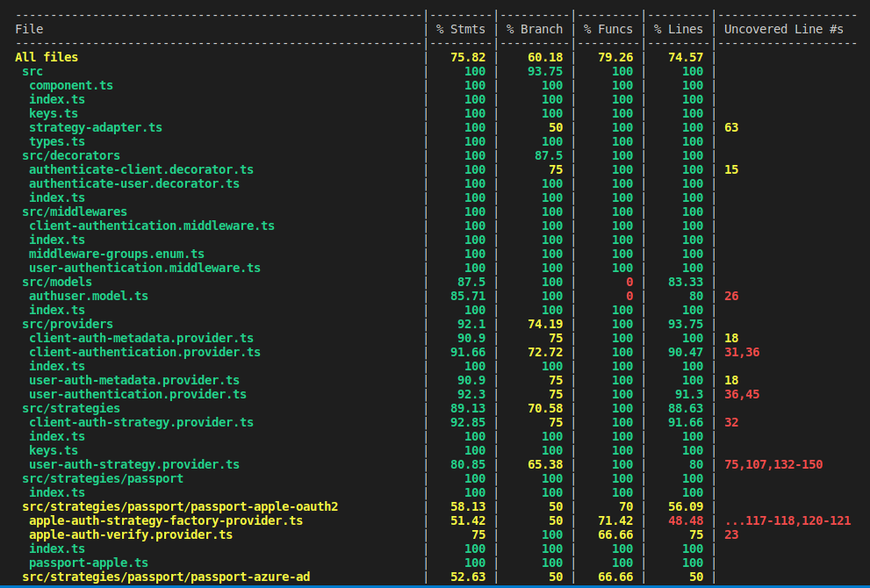The width and height of the screenshot is (870, 588).
Task: Click the '% Lines' column header
Action: pos(679,30)
